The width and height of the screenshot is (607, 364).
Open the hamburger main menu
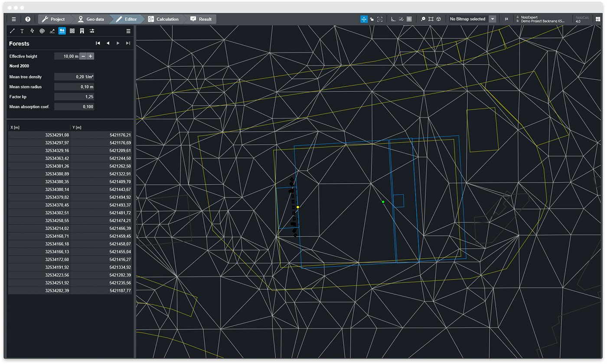pyautogui.click(x=14, y=19)
